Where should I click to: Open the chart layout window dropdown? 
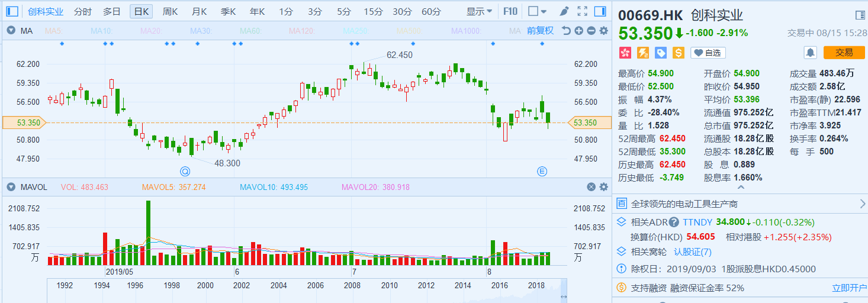(x=538, y=11)
